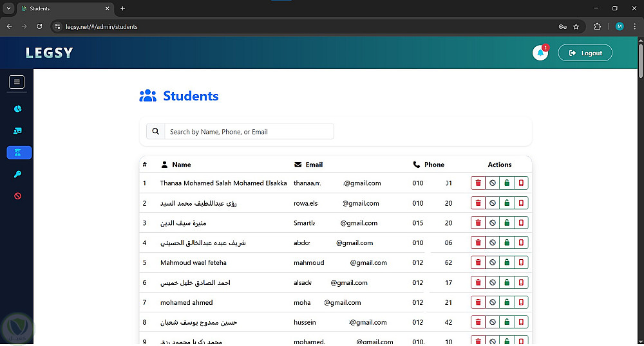This screenshot has height=346, width=644.
Task: Click the Phone column header
Action: click(x=428, y=165)
